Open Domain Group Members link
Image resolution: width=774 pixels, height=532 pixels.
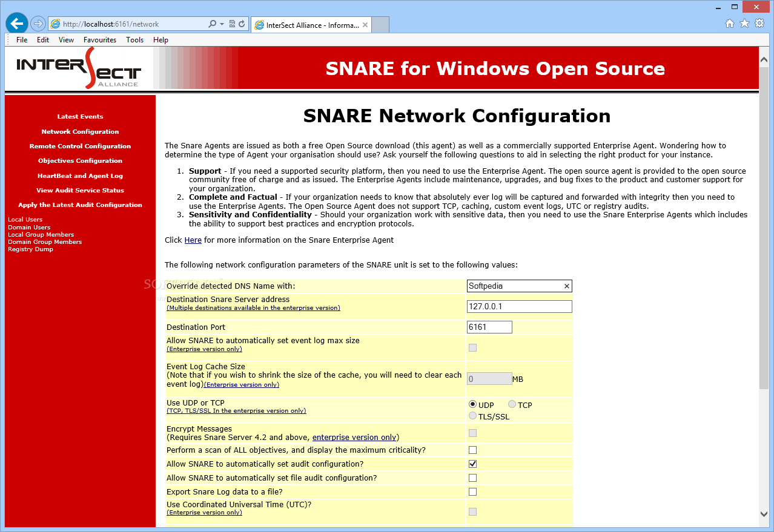pyautogui.click(x=45, y=242)
